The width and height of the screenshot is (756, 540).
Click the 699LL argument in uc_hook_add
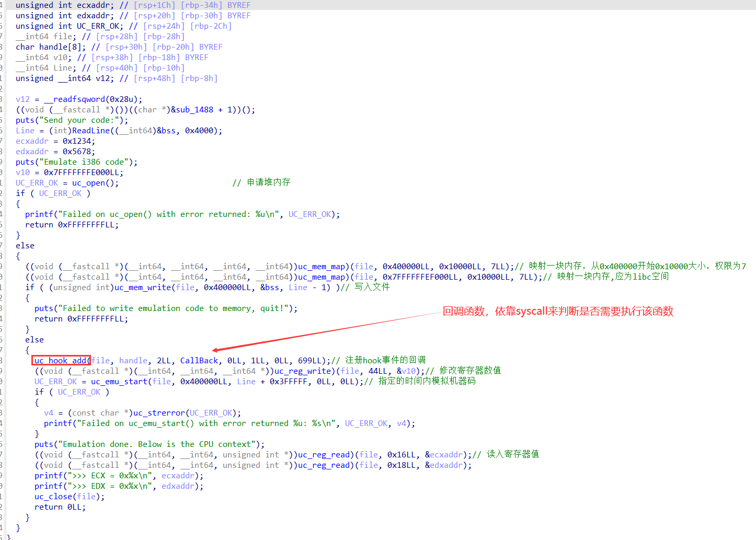pos(310,361)
